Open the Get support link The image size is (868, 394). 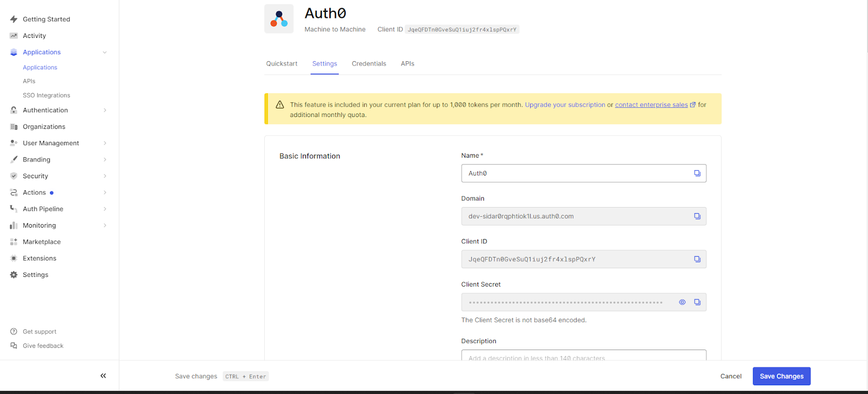(40, 332)
